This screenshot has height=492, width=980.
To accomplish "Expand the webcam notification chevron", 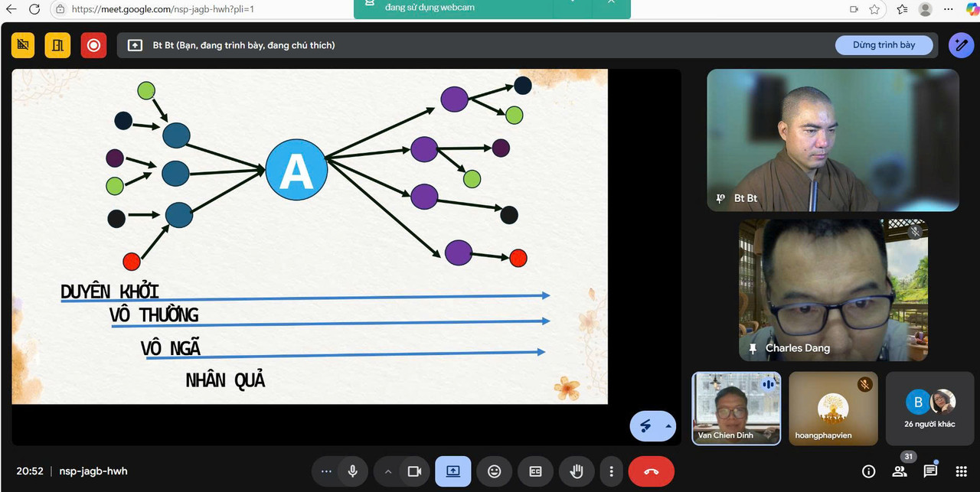I will pyautogui.click(x=574, y=3).
